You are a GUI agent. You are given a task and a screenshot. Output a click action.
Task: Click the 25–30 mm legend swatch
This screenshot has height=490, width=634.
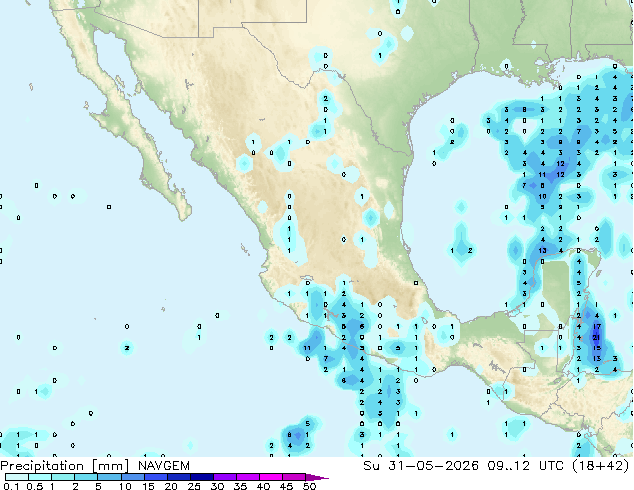(201, 477)
